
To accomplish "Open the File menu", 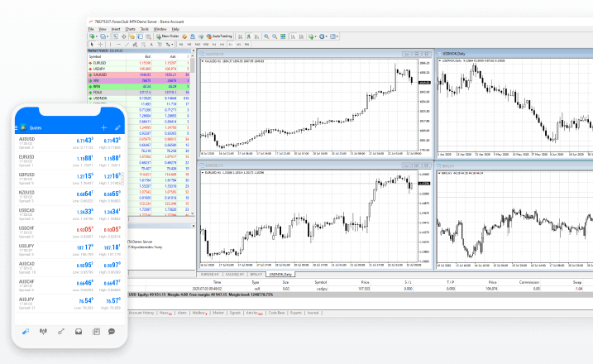I will [91, 29].
